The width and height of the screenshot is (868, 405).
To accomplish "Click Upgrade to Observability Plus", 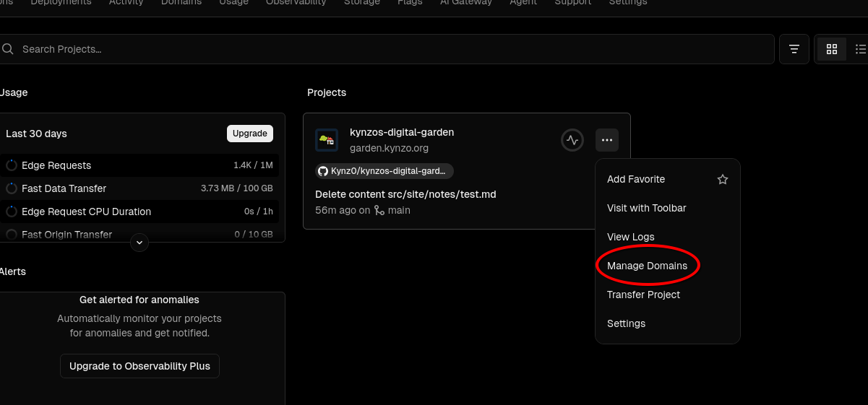I will pyautogui.click(x=139, y=366).
